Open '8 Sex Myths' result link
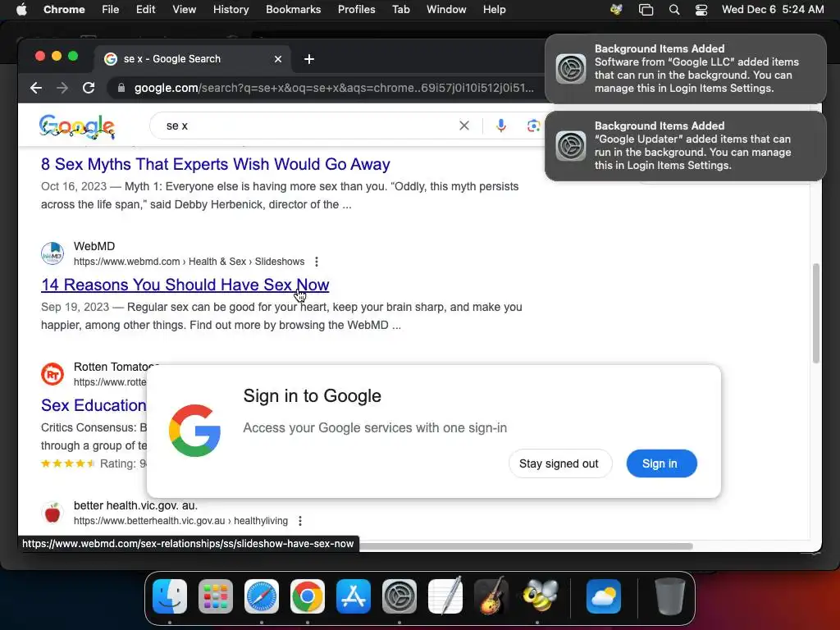This screenshot has height=630, width=840. (216, 164)
